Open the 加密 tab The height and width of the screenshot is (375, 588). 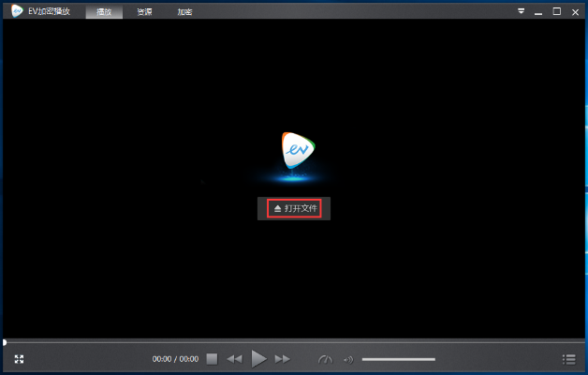(184, 11)
